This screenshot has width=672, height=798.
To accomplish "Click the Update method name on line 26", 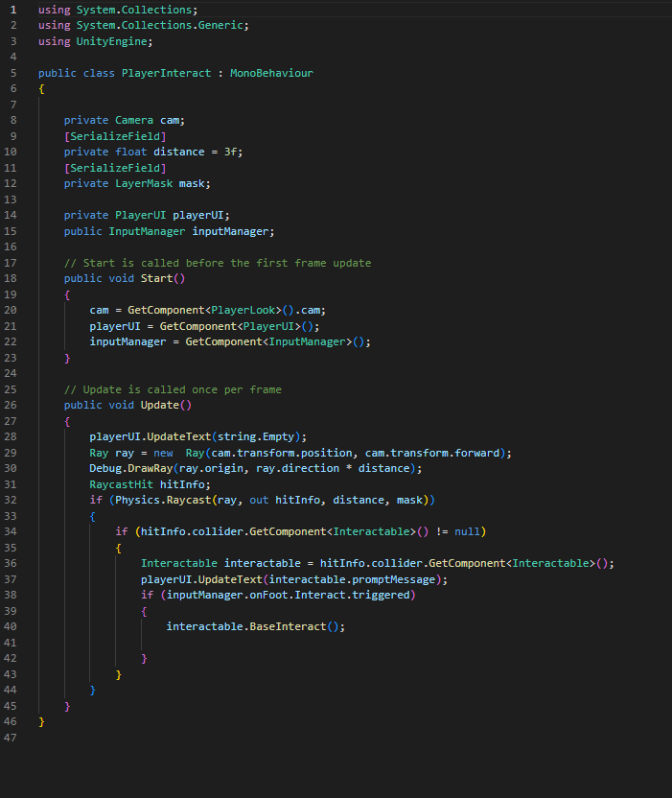I will pos(159,405).
